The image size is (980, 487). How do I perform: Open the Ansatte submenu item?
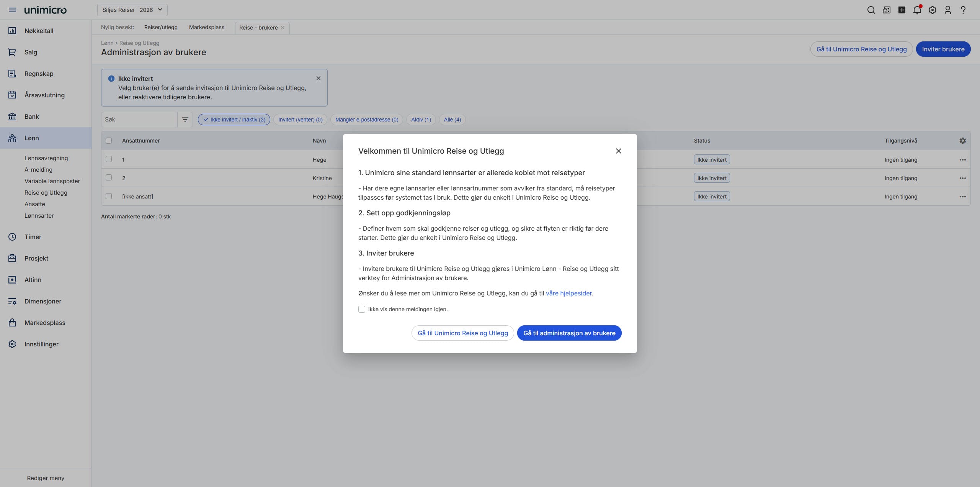[35, 204]
